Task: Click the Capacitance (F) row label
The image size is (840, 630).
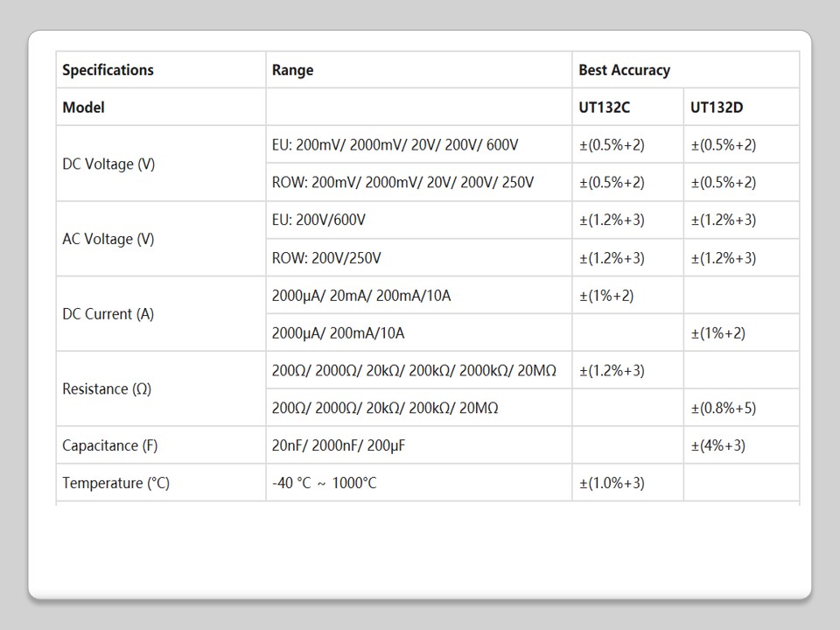Action: (x=110, y=445)
